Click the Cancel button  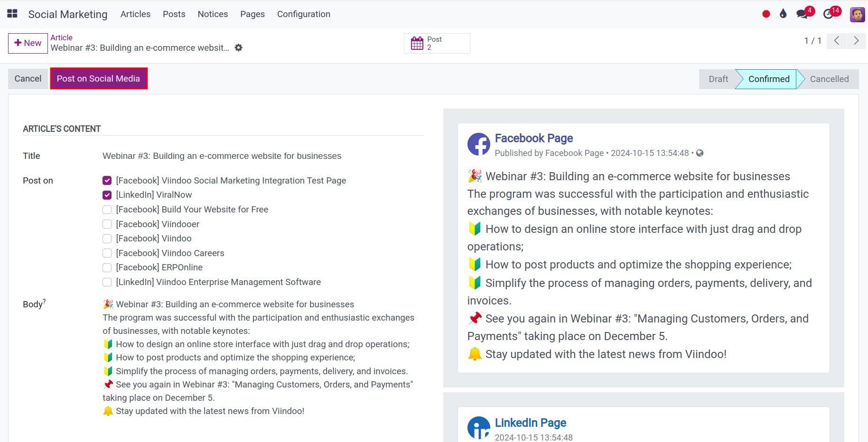coord(28,79)
